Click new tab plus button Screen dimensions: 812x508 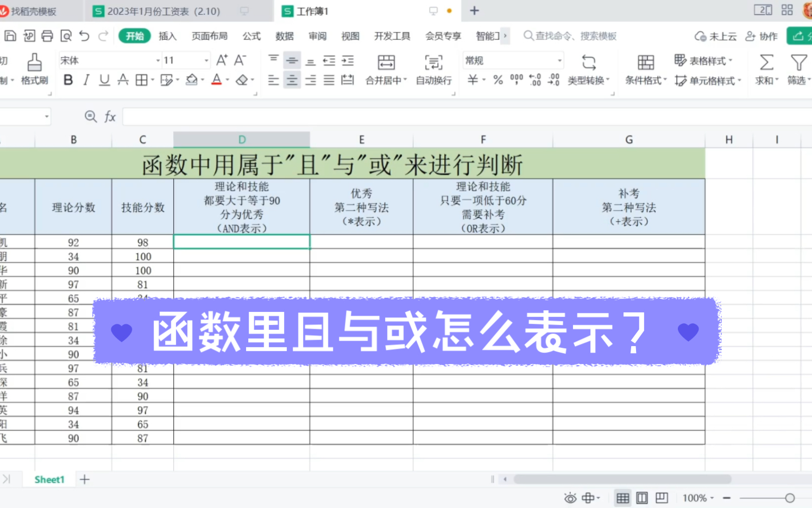coord(474,11)
